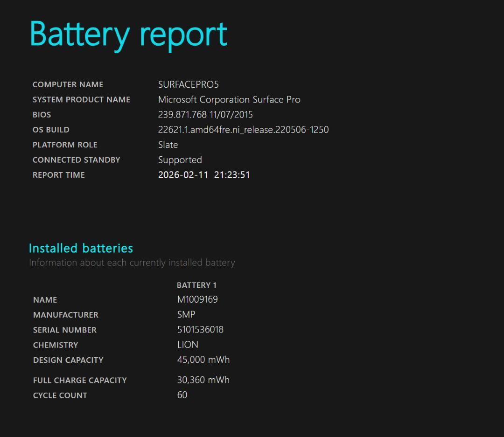Click the installed battery information subtitle

[x=132, y=263]
